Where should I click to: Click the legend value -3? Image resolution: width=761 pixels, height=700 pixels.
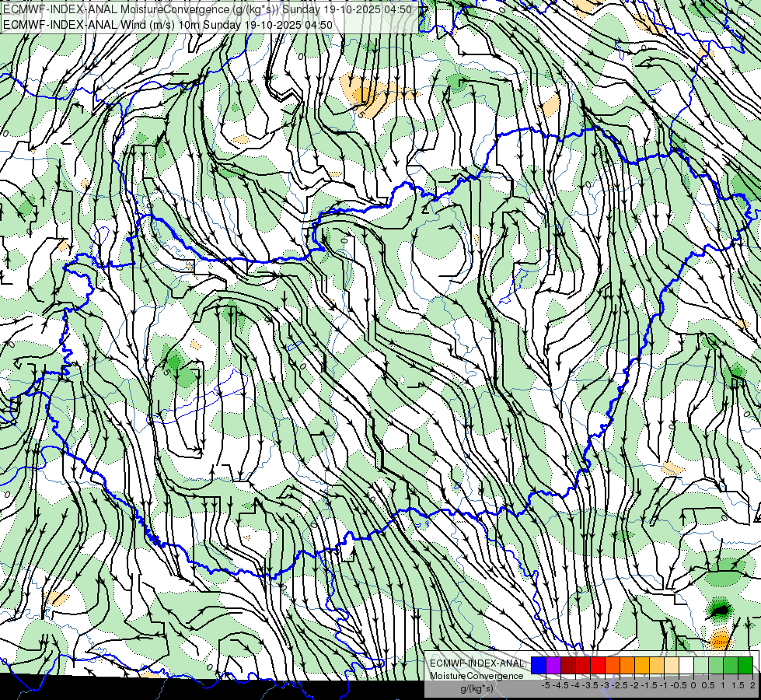606,685
